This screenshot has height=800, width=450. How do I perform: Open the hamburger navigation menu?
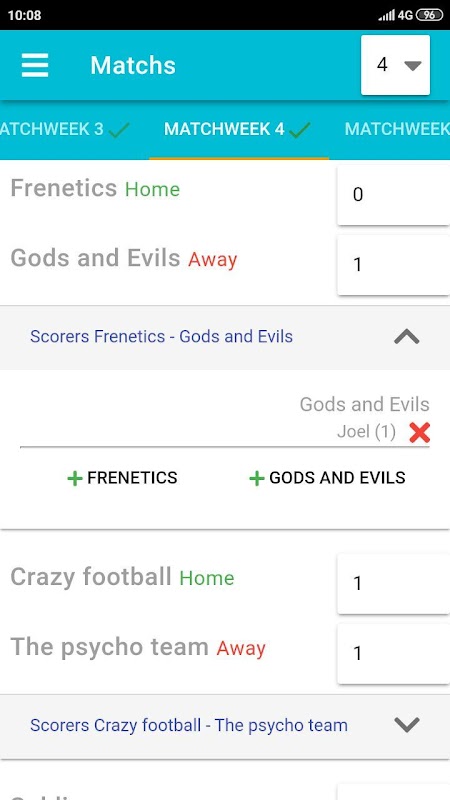[35, 65]
